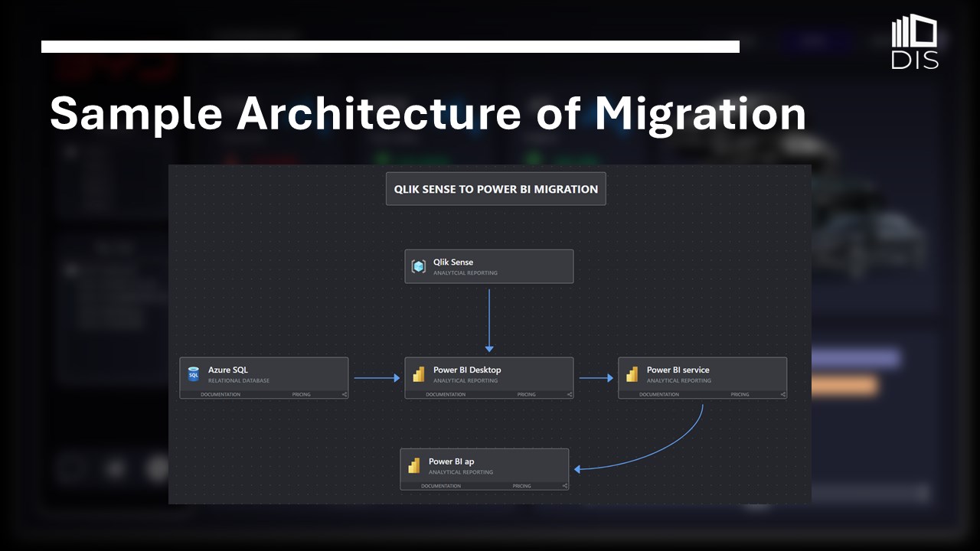The image size is (980, 551).
Task: Select the Qlik Sense to Power BI Migration title box
Action: [x=496, y=189]
